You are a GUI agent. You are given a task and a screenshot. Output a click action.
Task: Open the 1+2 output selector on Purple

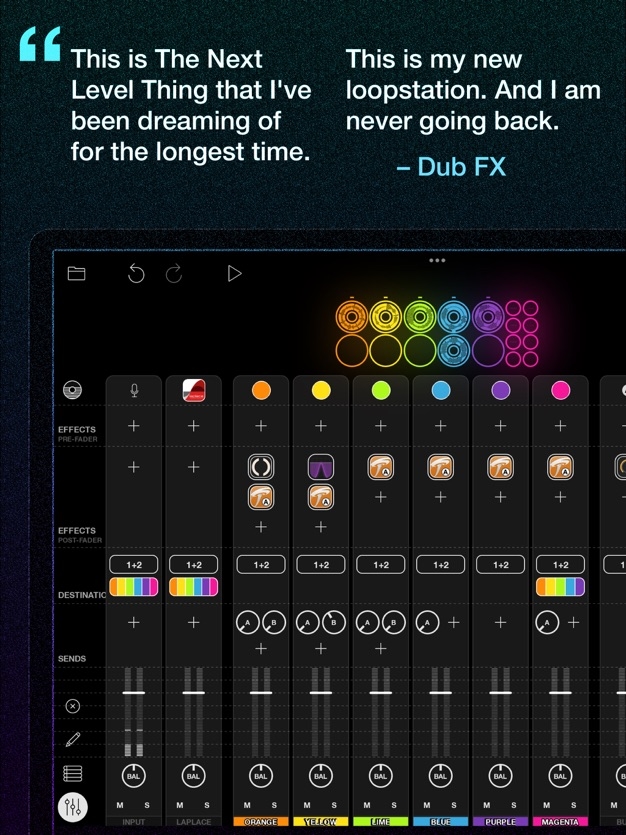point(500,564)
